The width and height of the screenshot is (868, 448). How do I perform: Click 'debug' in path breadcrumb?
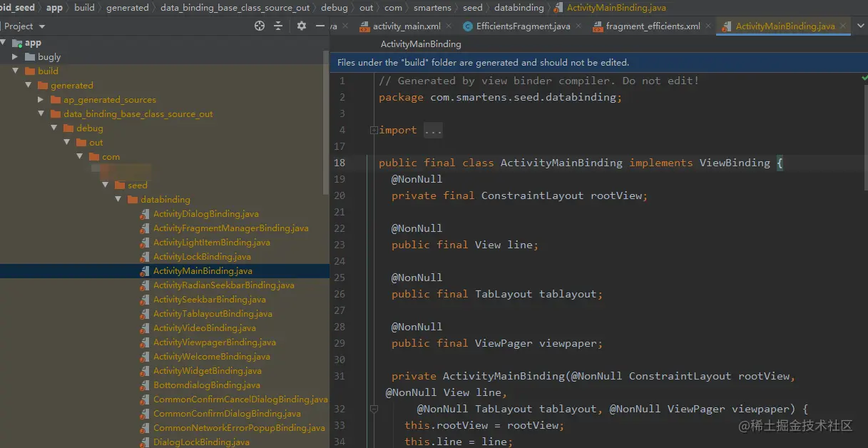[x=335, y=8]
